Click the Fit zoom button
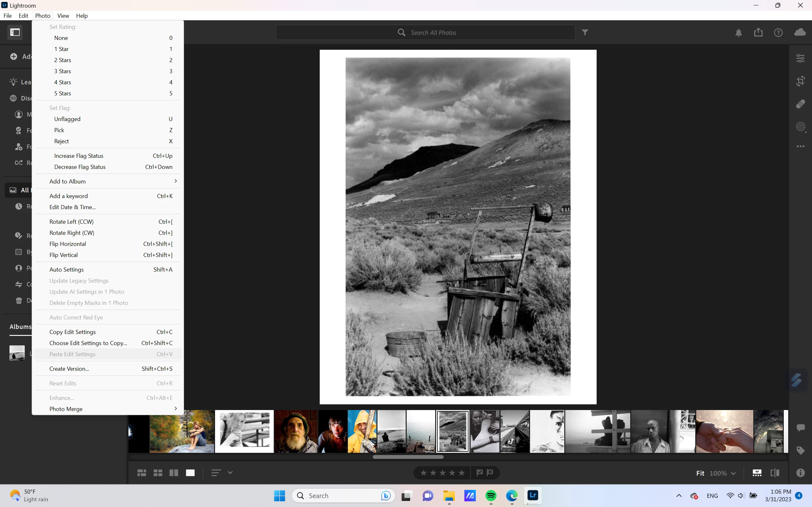812x507 pixels. (x=700, y=473)
